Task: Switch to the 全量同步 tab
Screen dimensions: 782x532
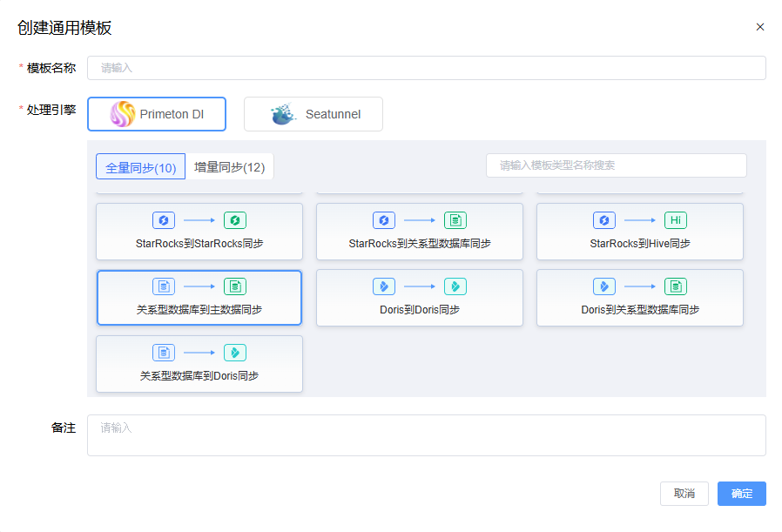Action: (x=140, y=165)
